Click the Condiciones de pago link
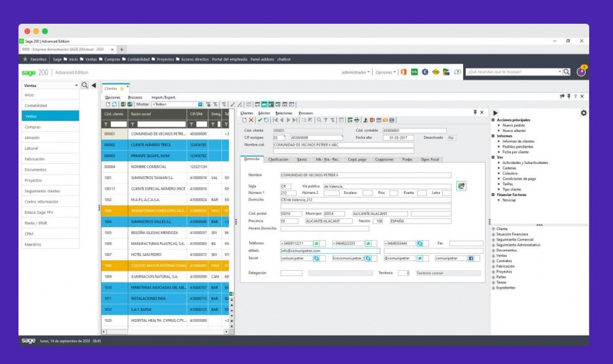 519,179
